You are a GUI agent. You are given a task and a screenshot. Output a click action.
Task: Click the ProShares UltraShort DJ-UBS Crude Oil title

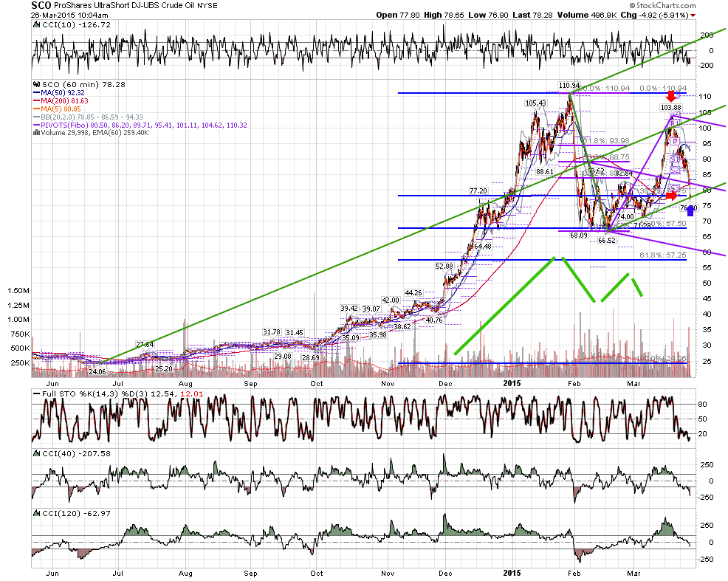click(125, 6)
